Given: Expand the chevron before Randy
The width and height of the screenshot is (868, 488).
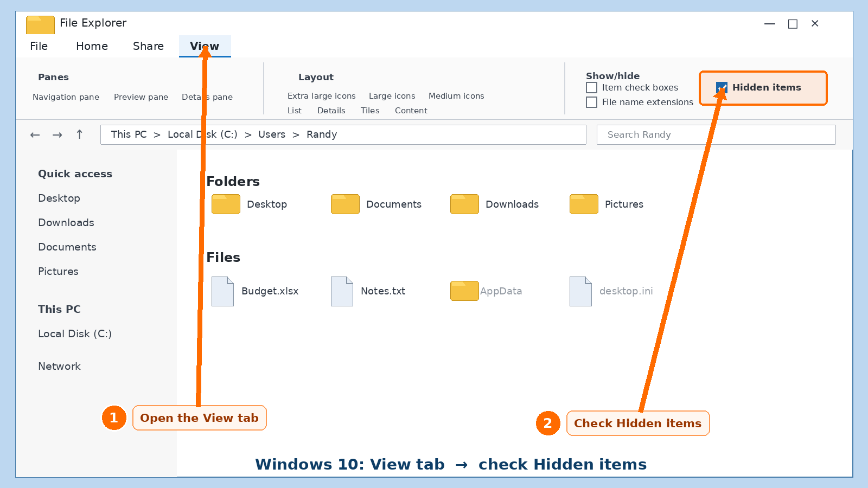Looking at the screenshot, I should (x=296, y=134).
